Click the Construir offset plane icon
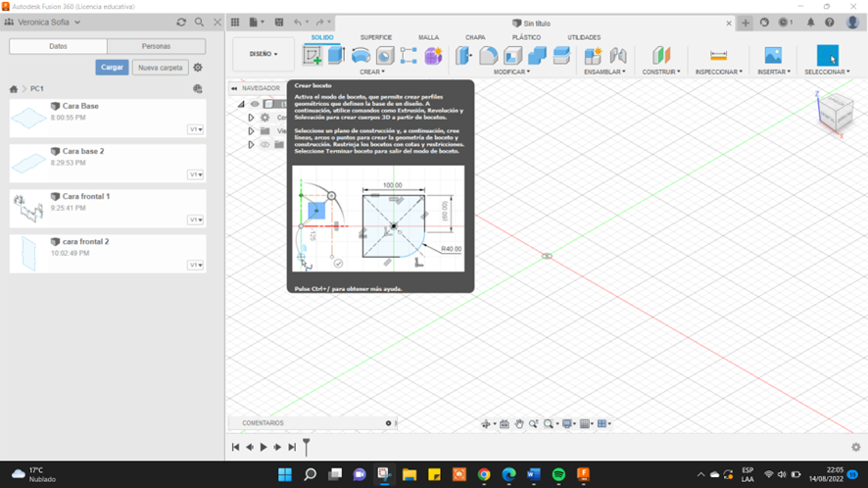 click(661, 56)
